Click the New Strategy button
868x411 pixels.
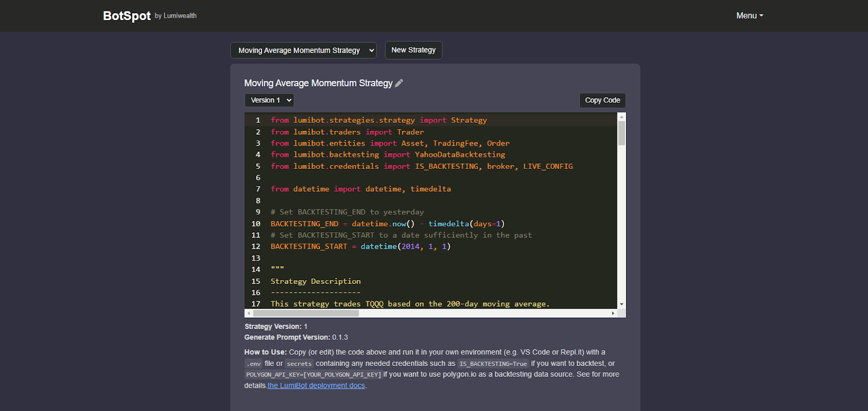pos(413,50)
